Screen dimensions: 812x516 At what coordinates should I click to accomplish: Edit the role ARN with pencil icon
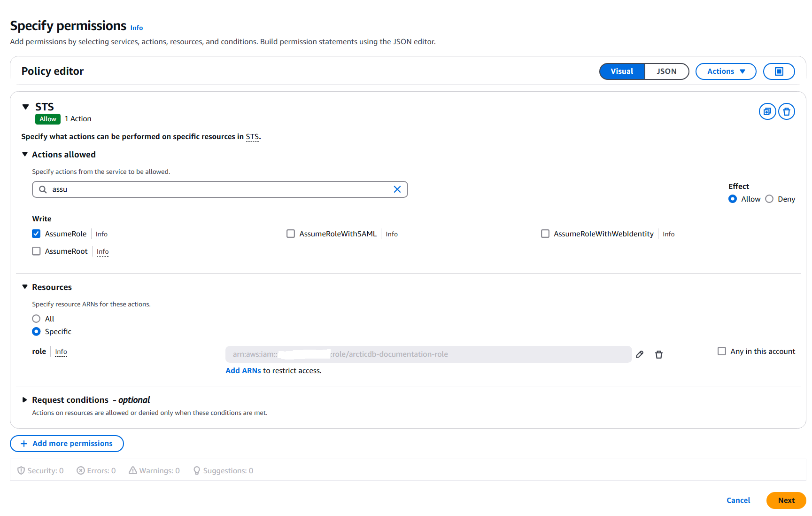(x=640, y=354)
